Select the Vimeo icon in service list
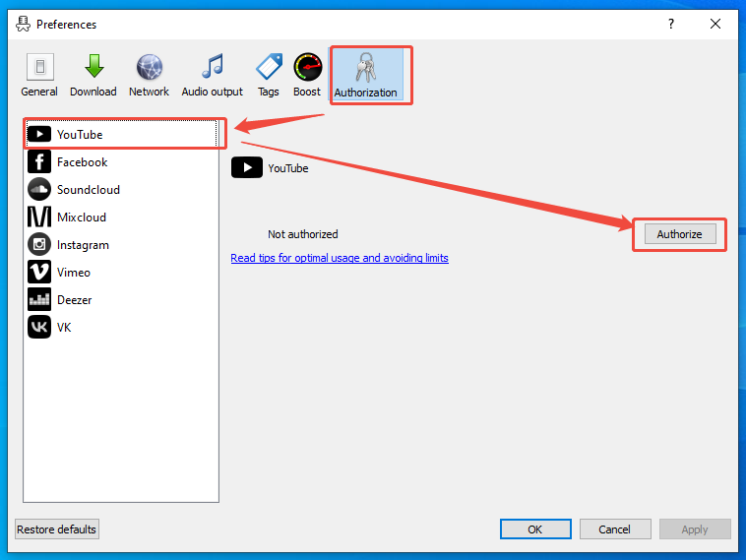746x560 pixels. coord(39,273)
